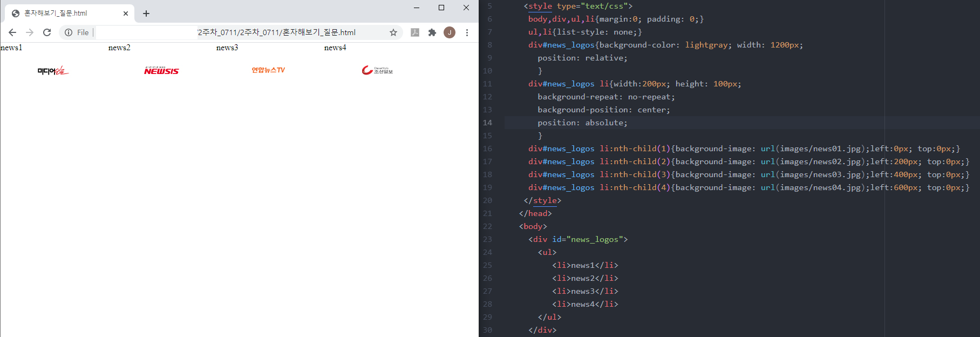Place cursor on 'position: absolute;' code line

[582, 123]
